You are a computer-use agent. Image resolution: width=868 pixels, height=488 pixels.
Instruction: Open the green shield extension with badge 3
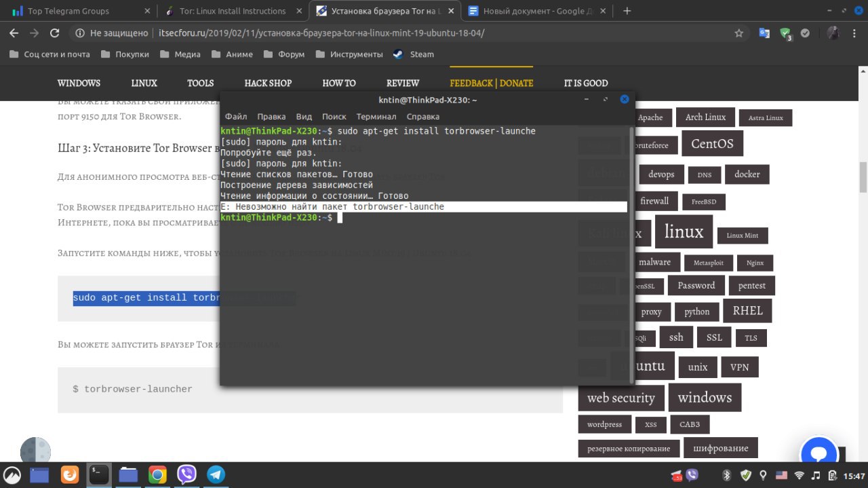click(785, 33)
